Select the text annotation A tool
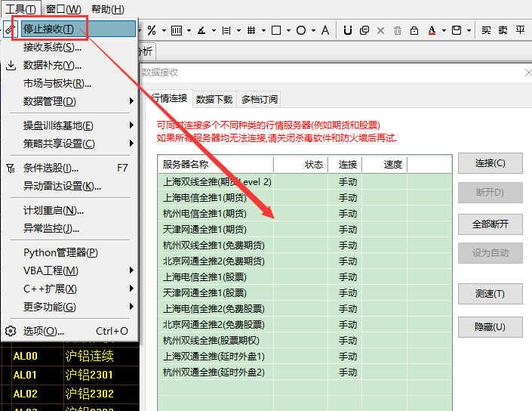The image size is (532, 411). (x=325, y=30)
